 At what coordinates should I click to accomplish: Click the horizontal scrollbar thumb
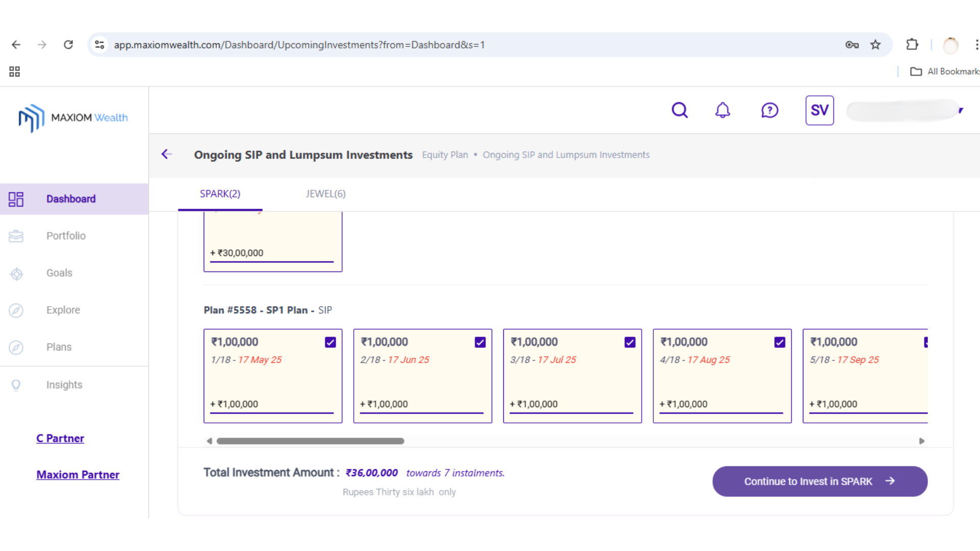[310, 441]
